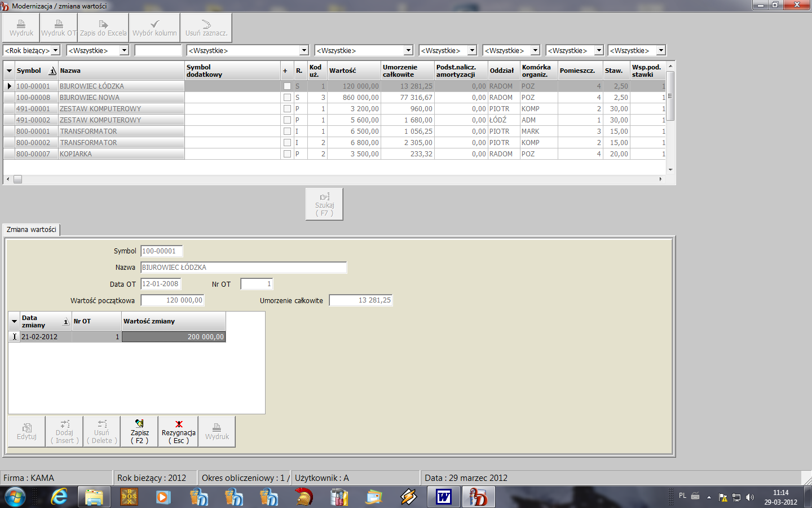The image size is (812, 508).
Task: Open the <Wszystkie> filter above Wartość column
Action: [x=409, y=50]
